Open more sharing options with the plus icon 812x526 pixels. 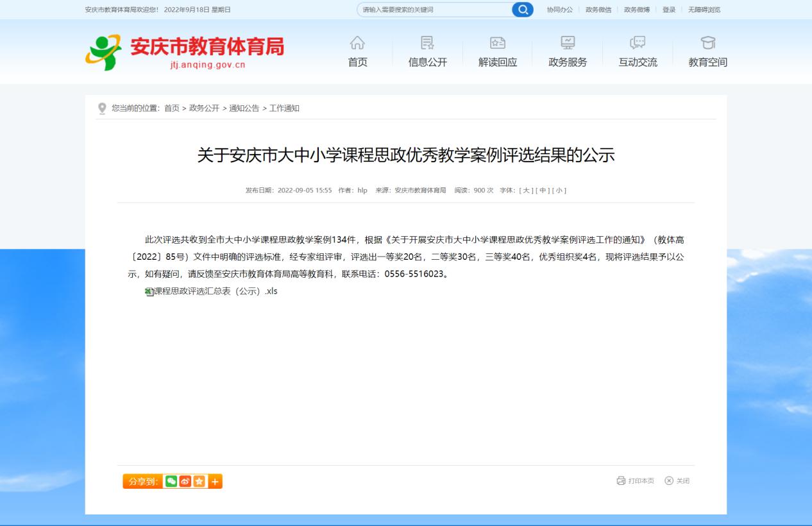click(x=216, y=482)
